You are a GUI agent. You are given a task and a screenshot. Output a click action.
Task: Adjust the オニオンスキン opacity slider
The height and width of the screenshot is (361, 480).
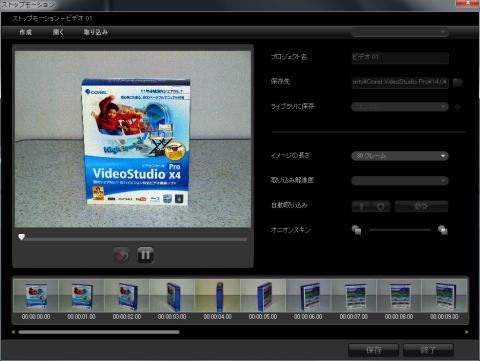[400, 230]
